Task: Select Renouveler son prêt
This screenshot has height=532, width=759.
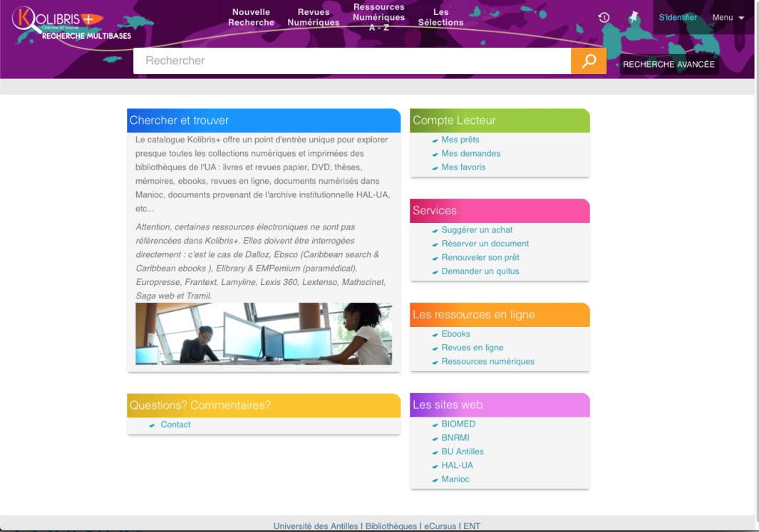Action: pos(480,258)
